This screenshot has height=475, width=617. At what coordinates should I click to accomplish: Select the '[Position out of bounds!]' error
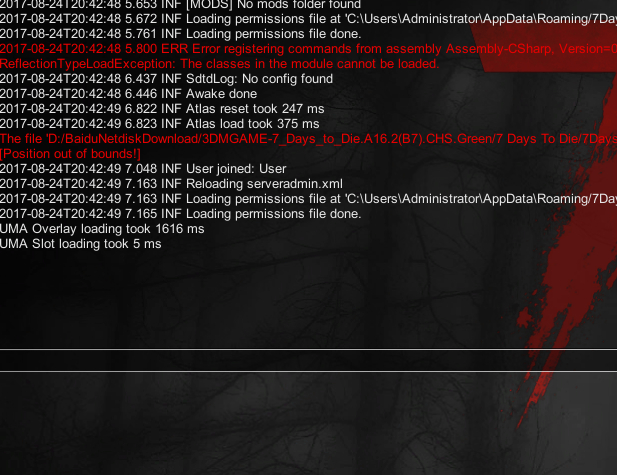(70, 154)
